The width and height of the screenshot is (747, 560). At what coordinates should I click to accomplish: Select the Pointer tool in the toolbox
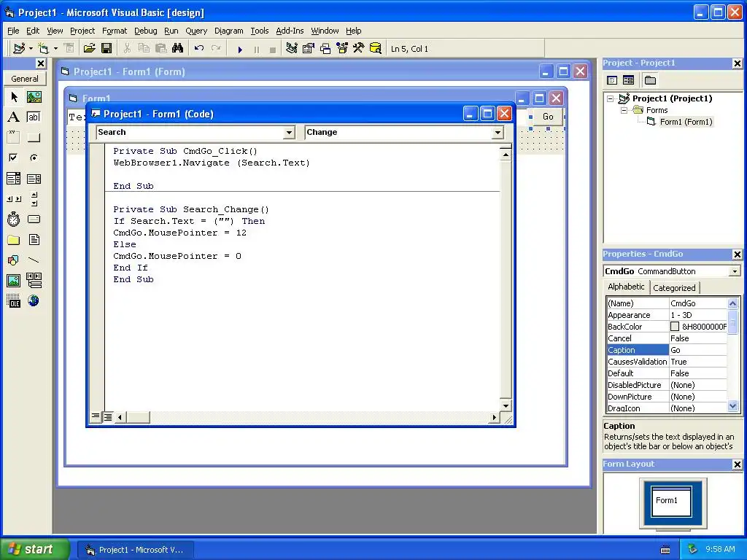(14, 97)
